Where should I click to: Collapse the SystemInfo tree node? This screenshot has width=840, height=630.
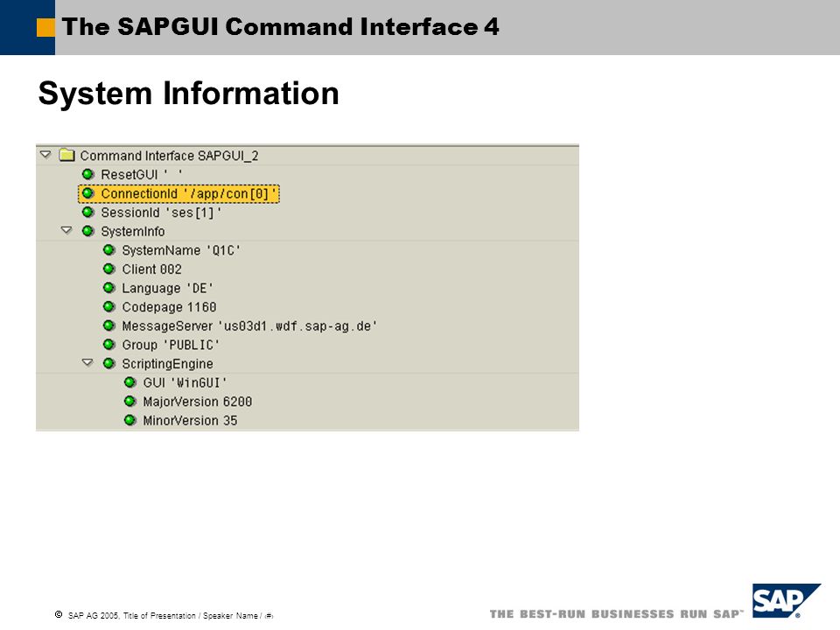[x=66, y=231]
